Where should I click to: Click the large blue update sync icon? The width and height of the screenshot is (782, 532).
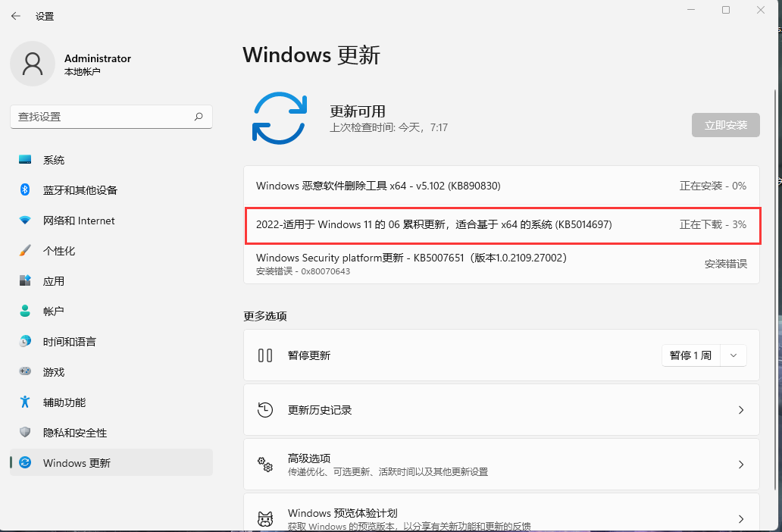tap(280, 118)
